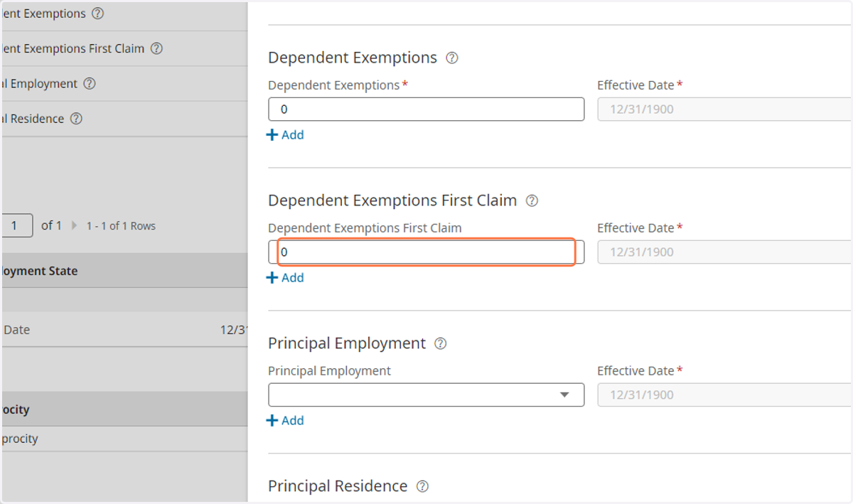The height and width of the screenshot is (504, 853).
Task: Focus the Dependent Exemptions input field
Action: (426, 109)
